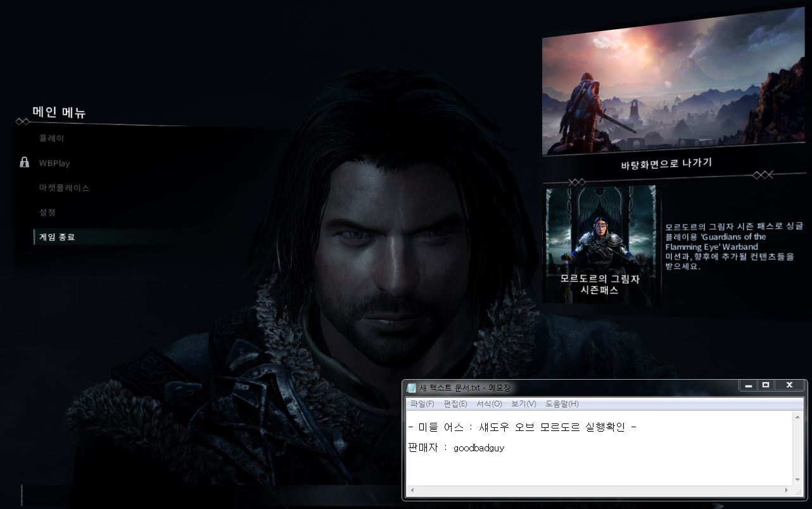Click the Notepad icon in the title bar
Screen dimensions: 812x509
click(412, 387)
